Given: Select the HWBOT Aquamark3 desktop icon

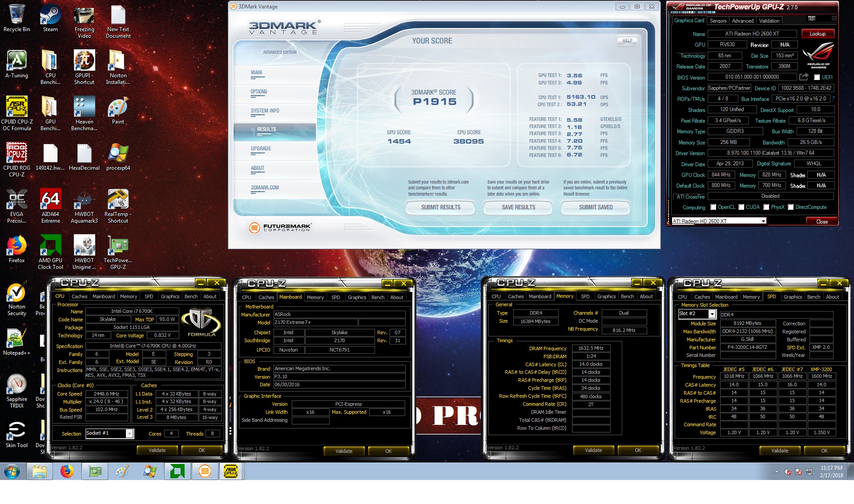Looking at the screenshot, I should point(84,206).
